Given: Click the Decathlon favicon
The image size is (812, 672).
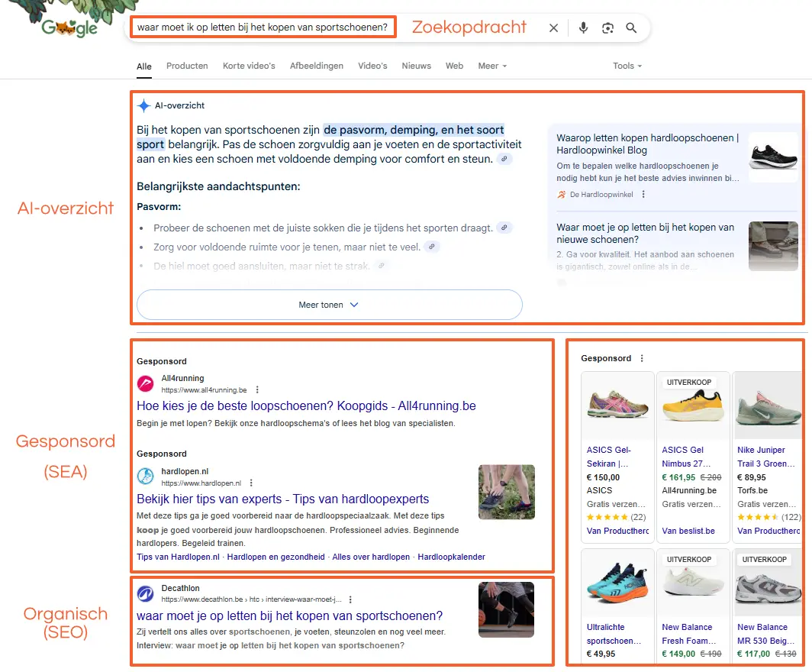Looking at the screenshot, I should [146, 593].
